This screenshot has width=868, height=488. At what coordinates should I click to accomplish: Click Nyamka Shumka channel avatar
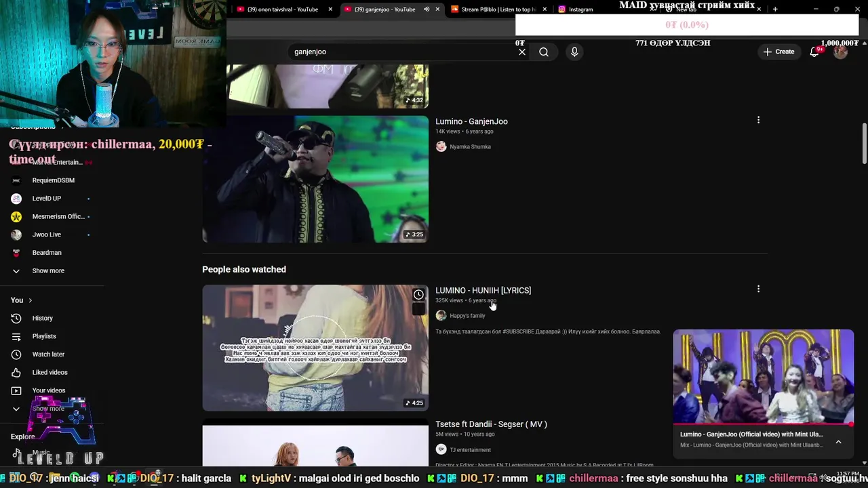pyautogui.click(x=441, y=146)
